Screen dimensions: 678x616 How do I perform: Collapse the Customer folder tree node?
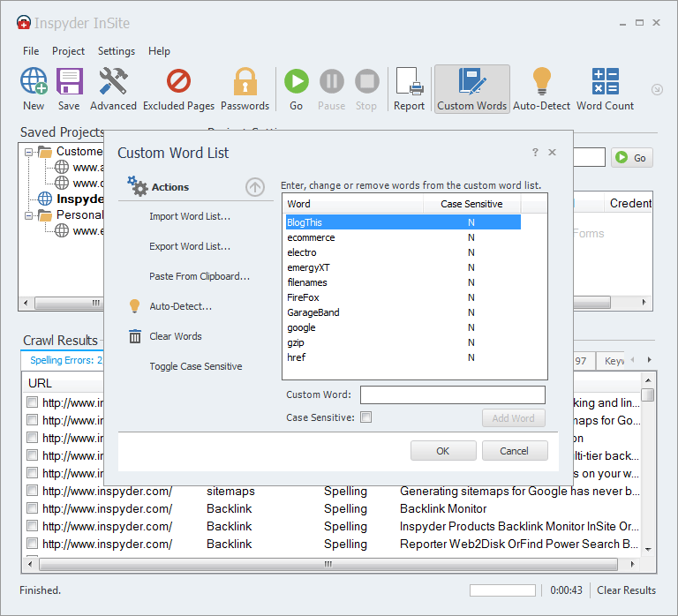(28, 152)
